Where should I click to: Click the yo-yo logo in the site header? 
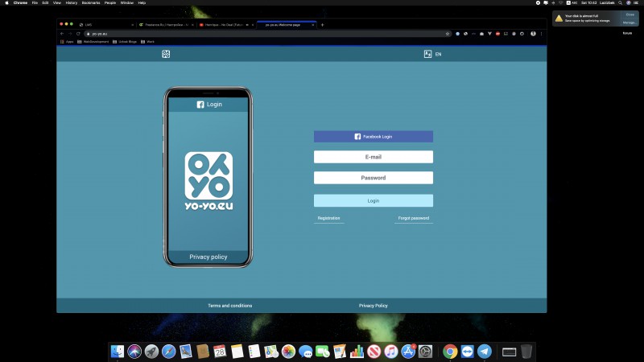(166, 54)
